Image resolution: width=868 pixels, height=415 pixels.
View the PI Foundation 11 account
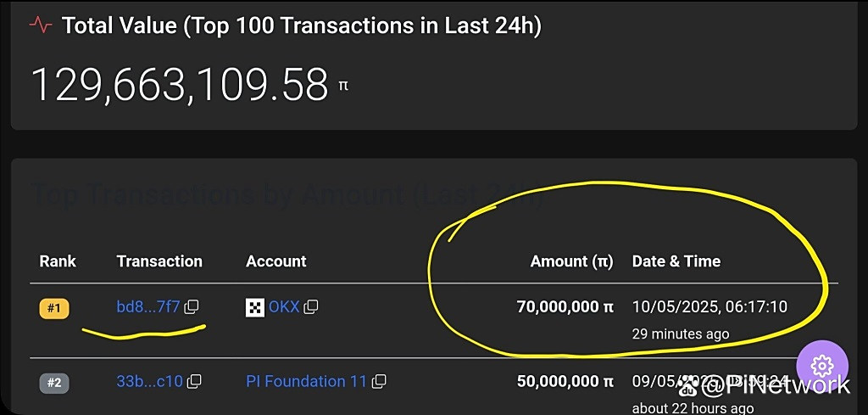pos(306,381)
